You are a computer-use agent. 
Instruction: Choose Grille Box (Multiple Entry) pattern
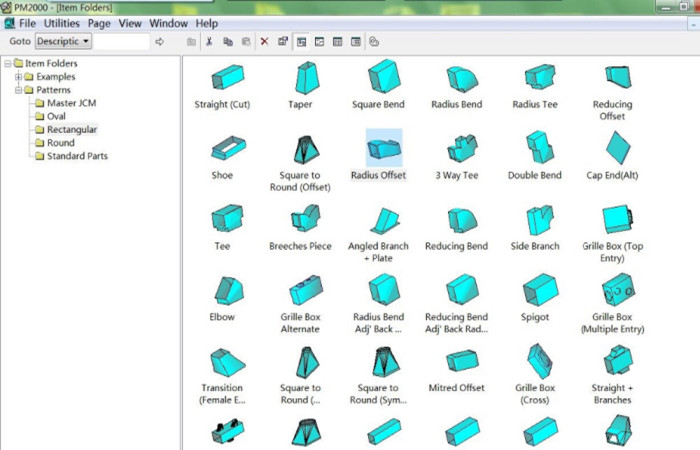612,305
